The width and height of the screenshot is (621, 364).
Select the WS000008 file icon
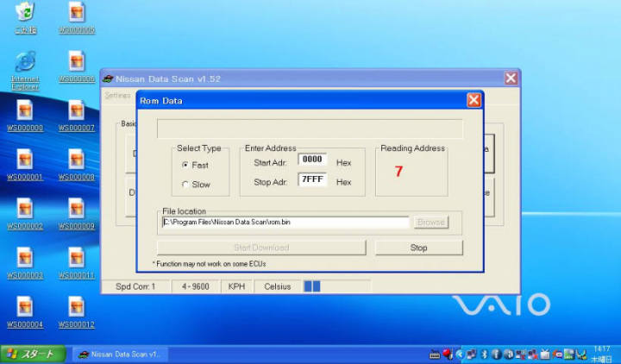click(77, 165)
